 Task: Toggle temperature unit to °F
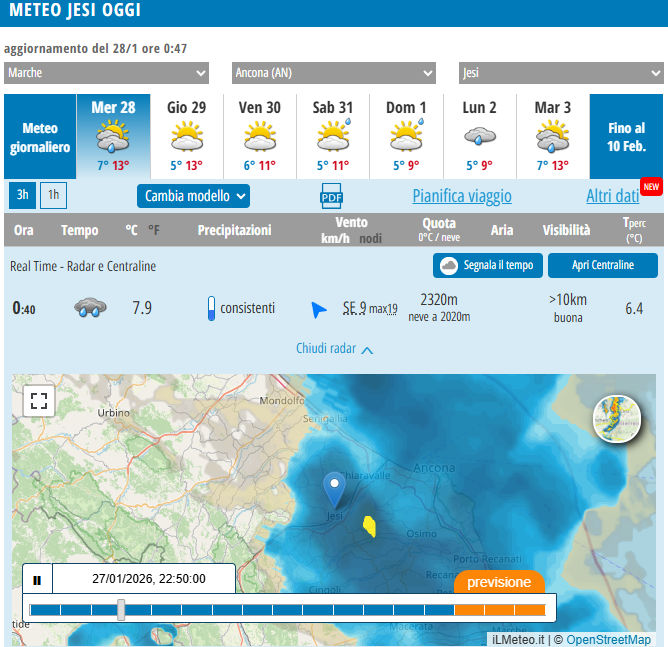tap(154, 230)
